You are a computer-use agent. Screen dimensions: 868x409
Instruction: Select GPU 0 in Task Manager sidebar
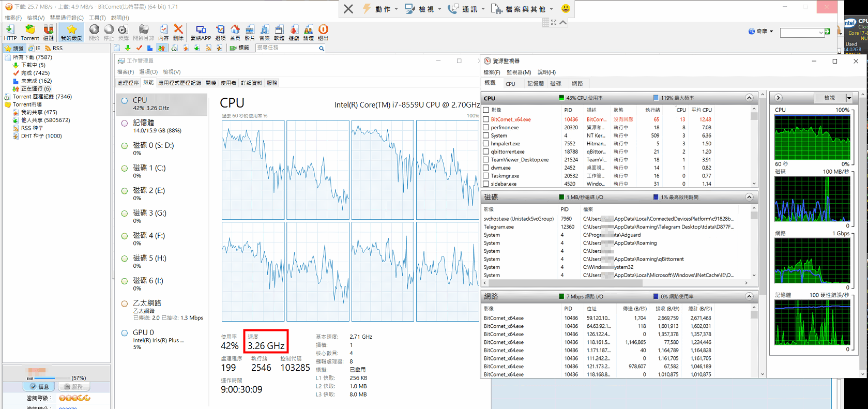[162, 339]
